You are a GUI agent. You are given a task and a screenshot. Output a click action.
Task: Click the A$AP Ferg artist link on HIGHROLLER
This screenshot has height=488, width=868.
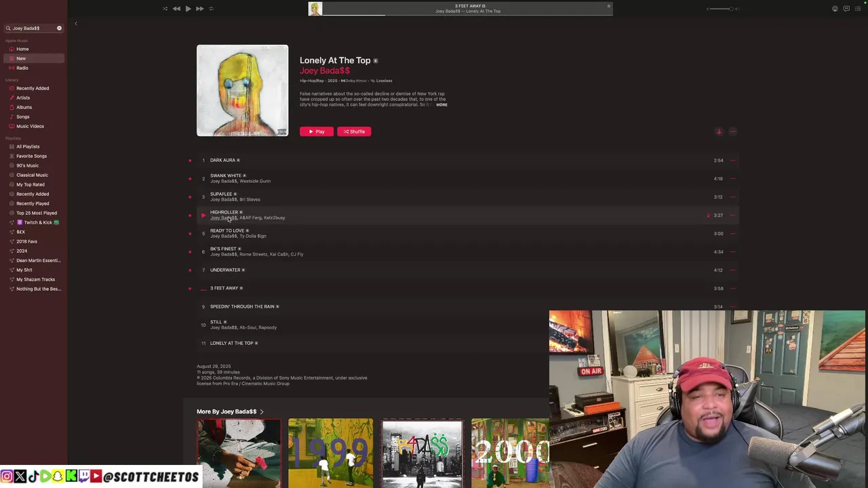coord(250,218)
